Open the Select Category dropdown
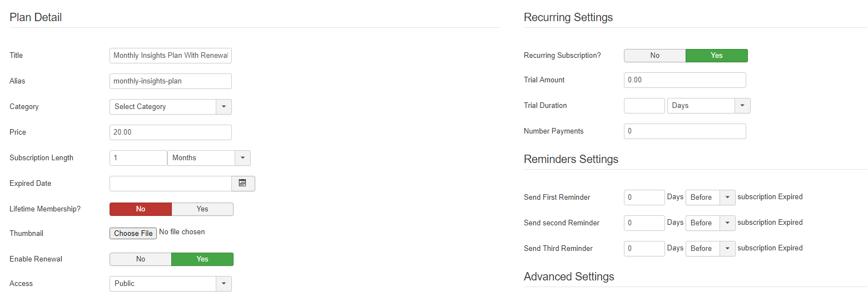The image size is (868, 296). [171, 107]
